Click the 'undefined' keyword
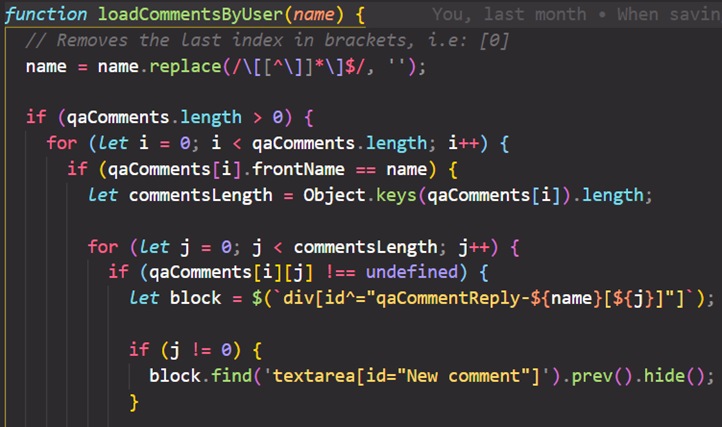The image size is (722, 427). (x=412, y=272)
